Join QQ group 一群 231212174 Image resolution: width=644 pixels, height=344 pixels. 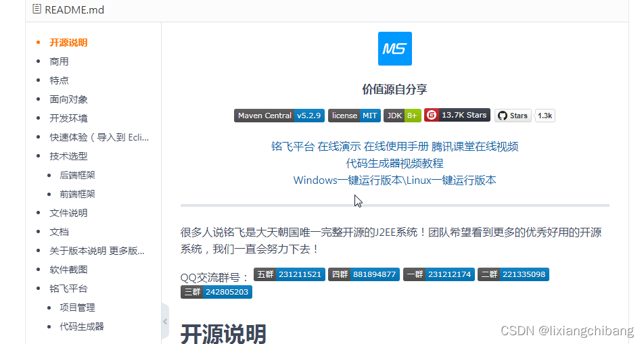pos(438,274)
